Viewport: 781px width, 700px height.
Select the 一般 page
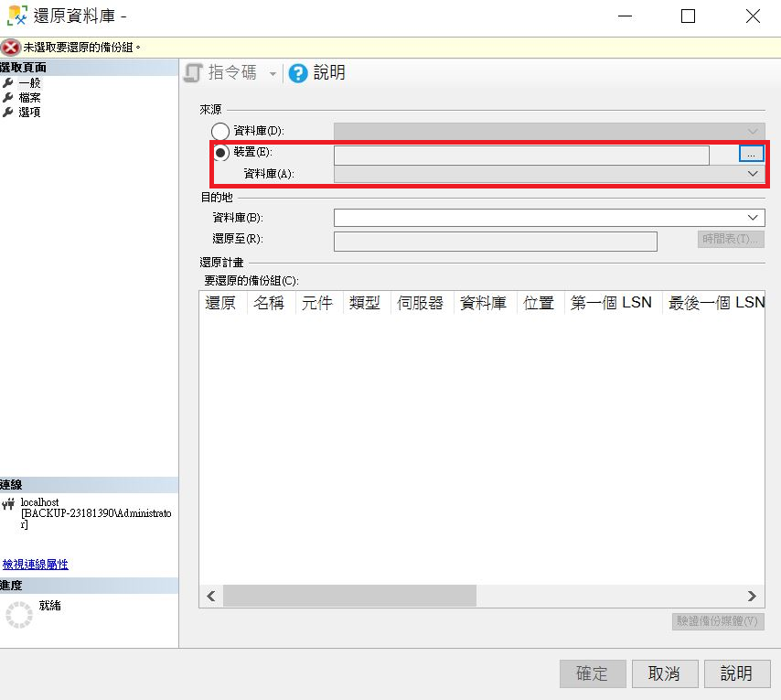point(29,82)
